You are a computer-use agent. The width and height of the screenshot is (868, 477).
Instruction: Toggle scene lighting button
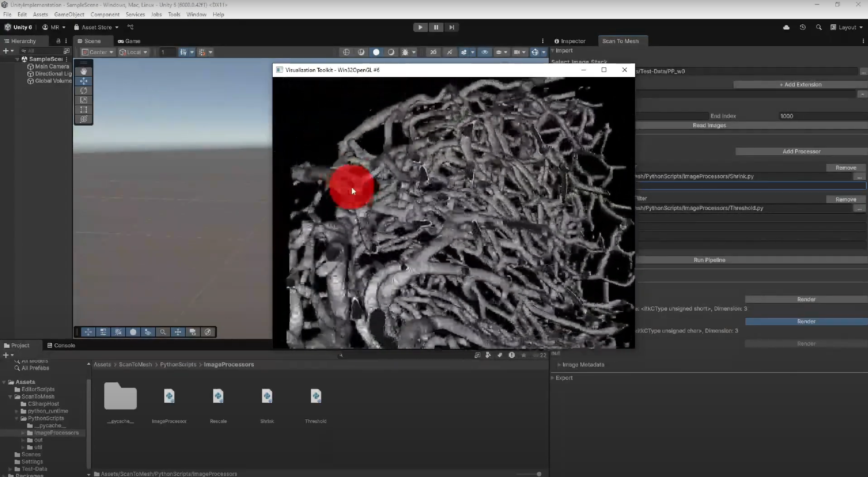[449, 52]
